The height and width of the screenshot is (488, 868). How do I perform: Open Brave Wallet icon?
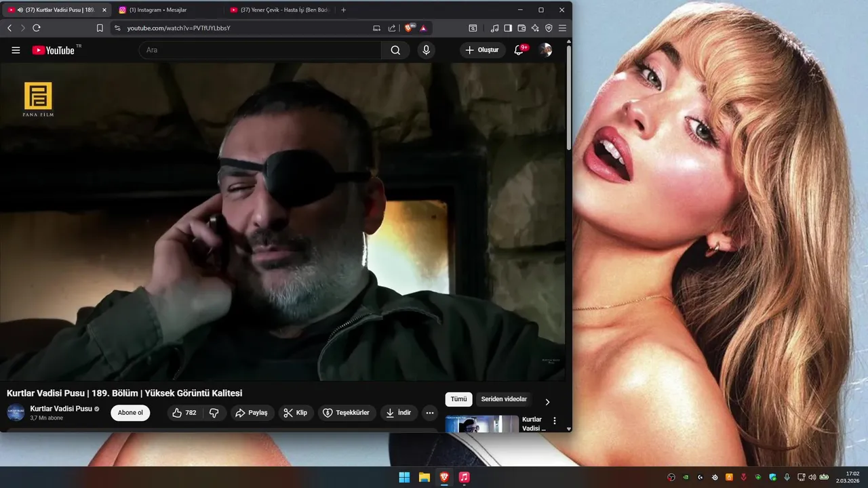point(521,28)
